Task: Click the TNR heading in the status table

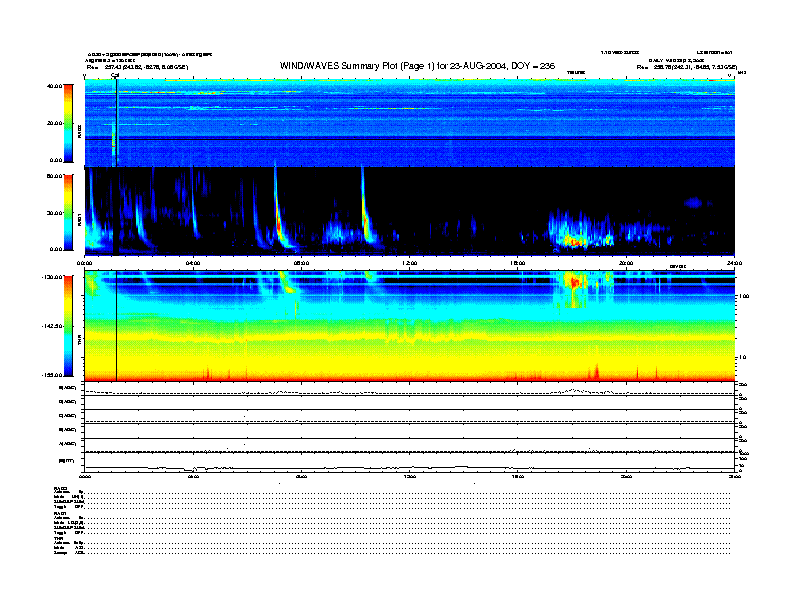Action: pos(59,539)
